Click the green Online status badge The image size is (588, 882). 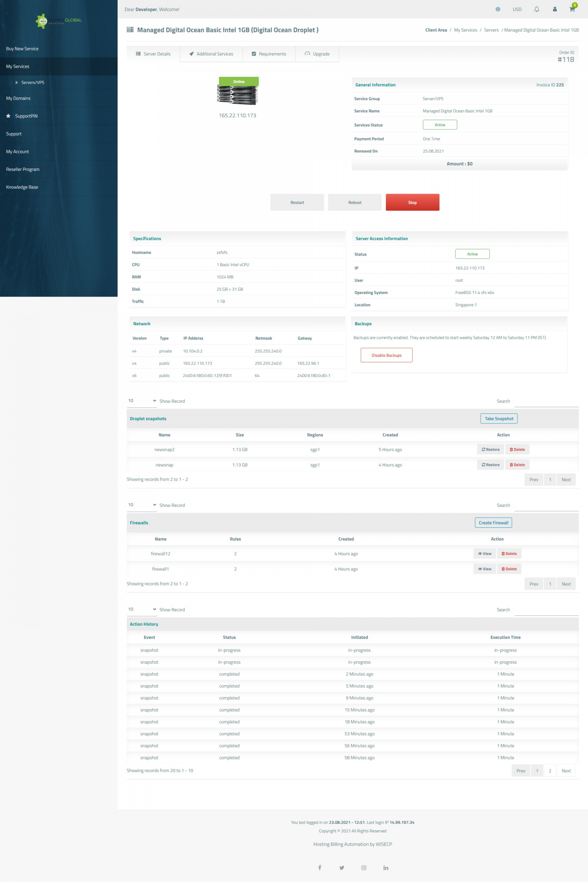tap(239, 81)
